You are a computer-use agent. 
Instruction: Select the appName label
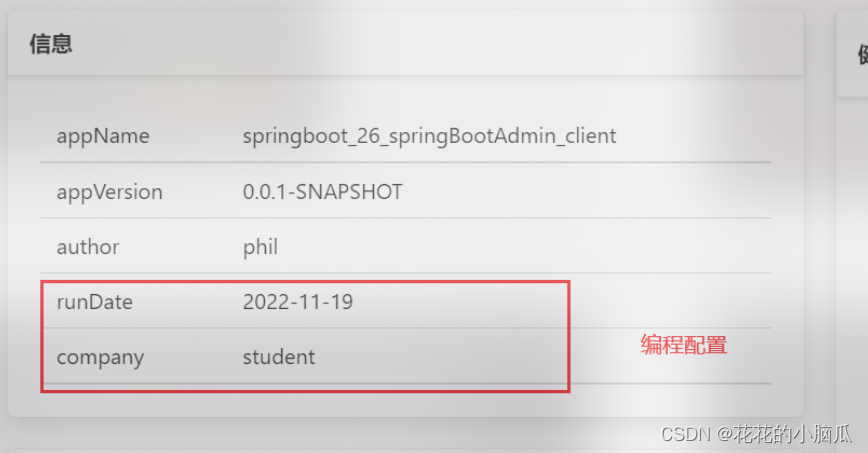pos(102,136)
